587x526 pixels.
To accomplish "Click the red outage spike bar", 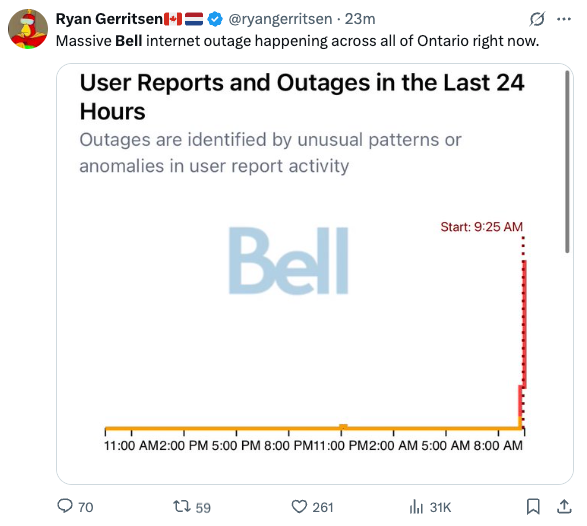I will coord(524,324).
